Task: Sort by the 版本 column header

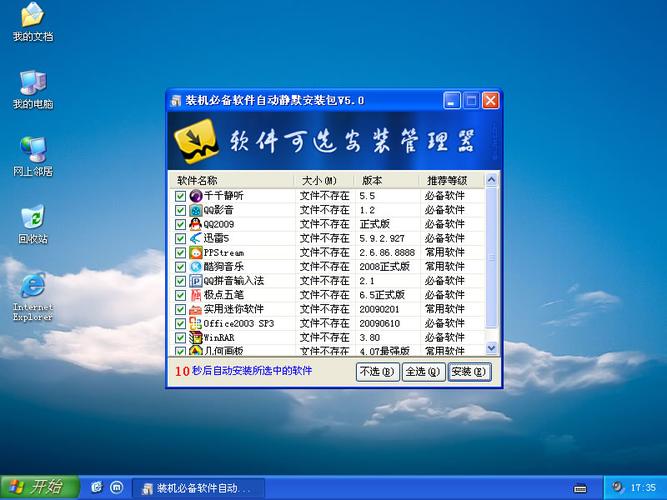Action: [386, 181]
